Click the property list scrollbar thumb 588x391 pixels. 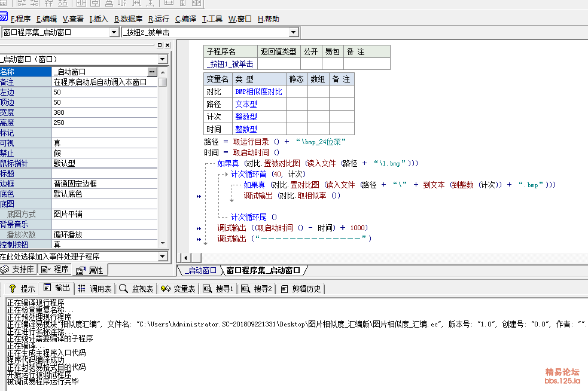click(163, 82)
